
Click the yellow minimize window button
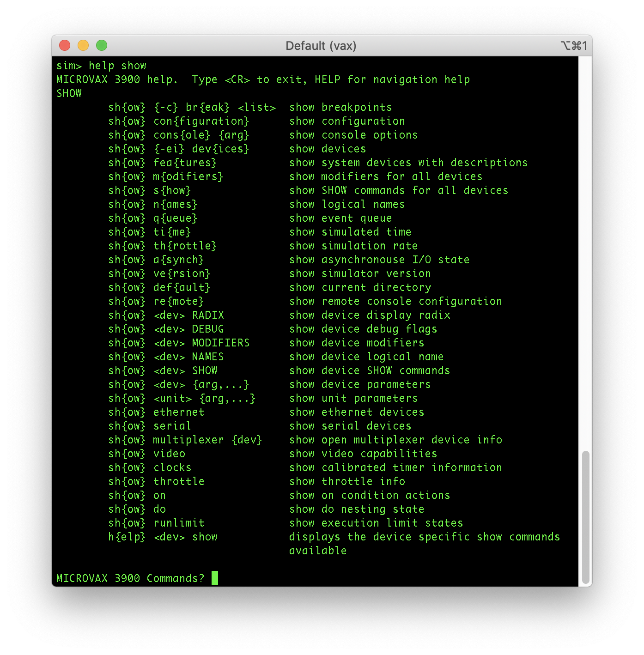click(83, 45)
